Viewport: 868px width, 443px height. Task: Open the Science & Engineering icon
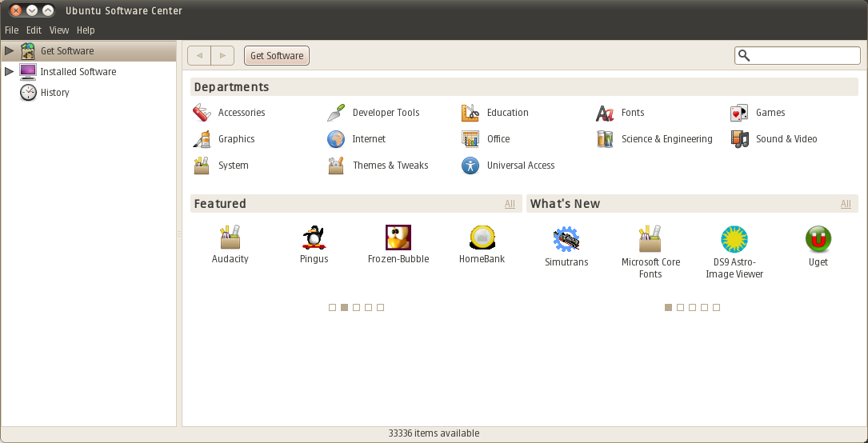point(605,139)
